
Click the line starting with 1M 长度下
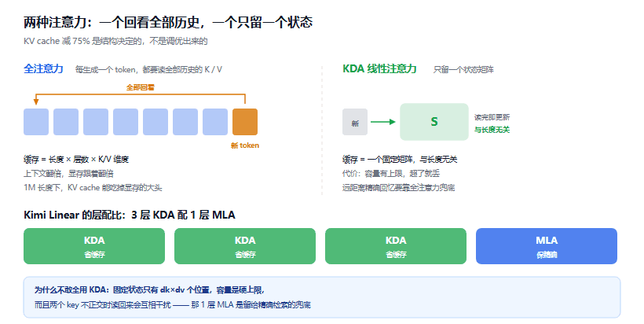coord(93,187)
